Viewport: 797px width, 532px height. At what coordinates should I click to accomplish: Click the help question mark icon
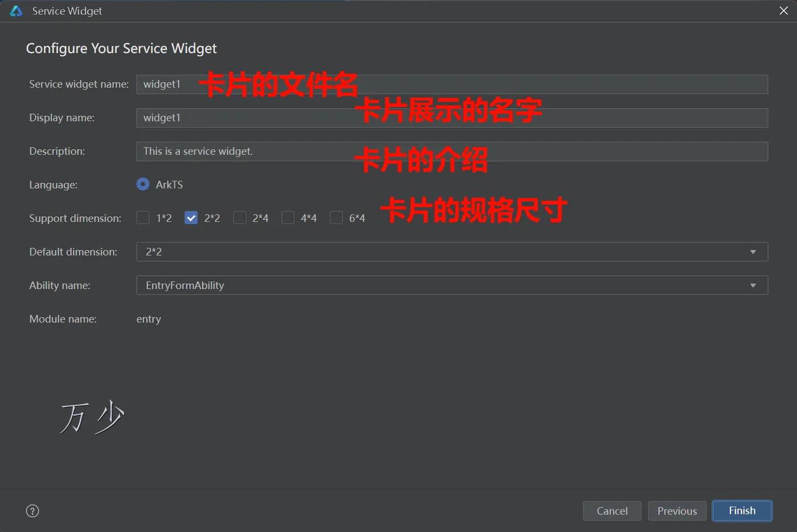[x=33, y=511]
